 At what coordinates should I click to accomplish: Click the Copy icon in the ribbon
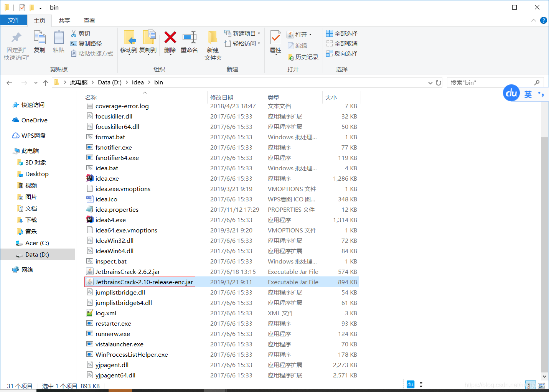click(40, 38)
